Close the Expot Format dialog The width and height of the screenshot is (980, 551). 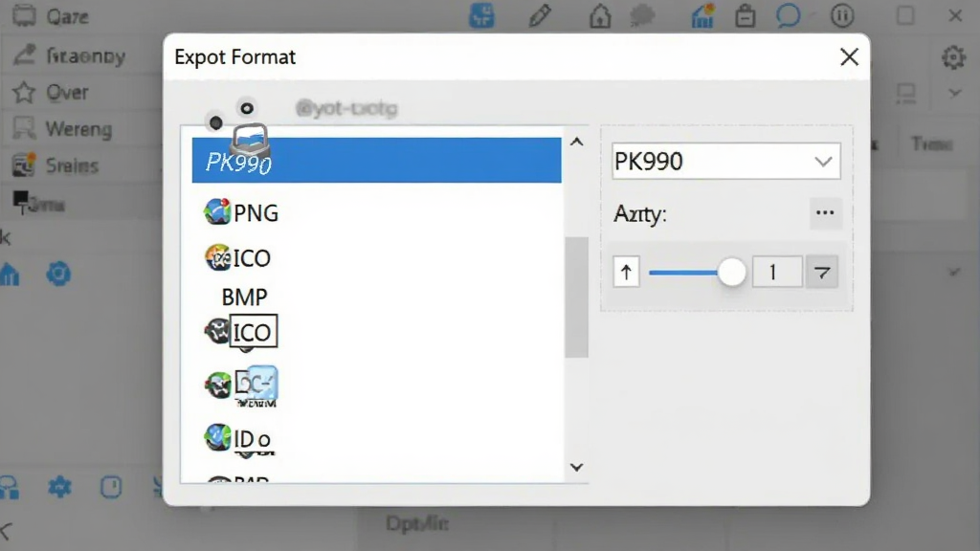[x=850, y=56]
